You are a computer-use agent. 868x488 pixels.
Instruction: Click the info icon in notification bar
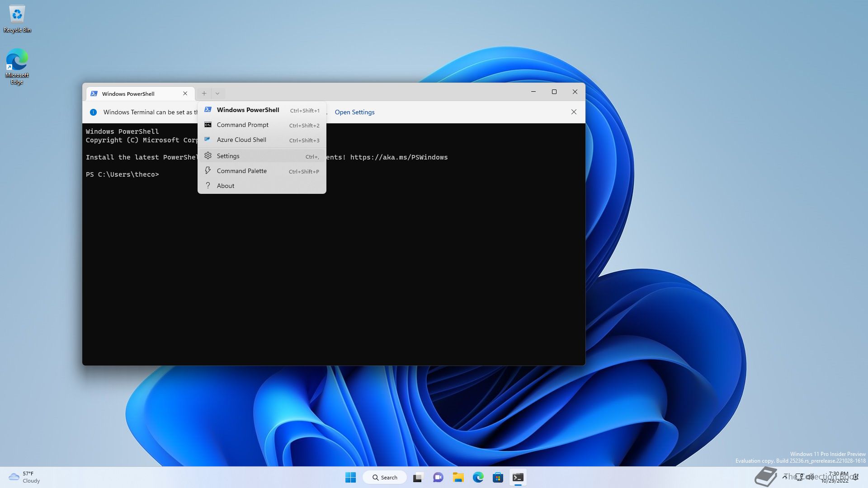(x=93, y=112)
